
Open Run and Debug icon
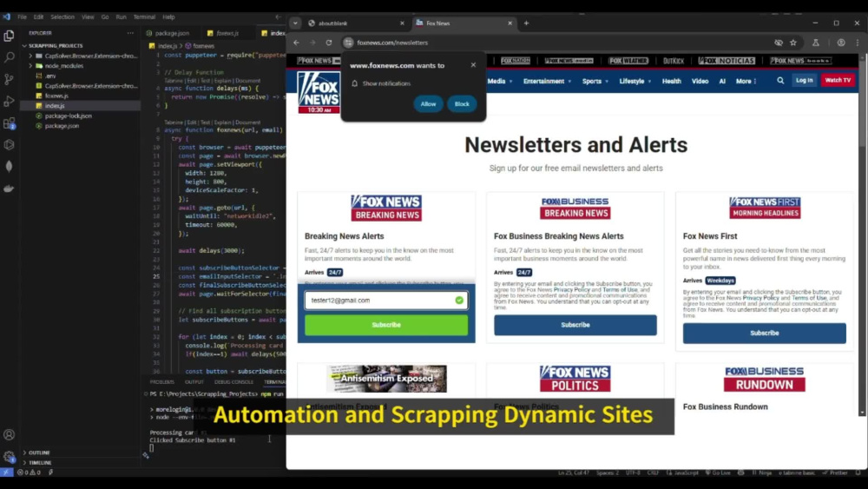coord(9,102)
